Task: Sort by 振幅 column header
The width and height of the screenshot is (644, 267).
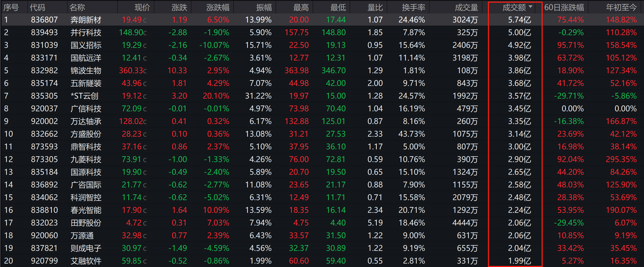Action: [x=264, y=7]
